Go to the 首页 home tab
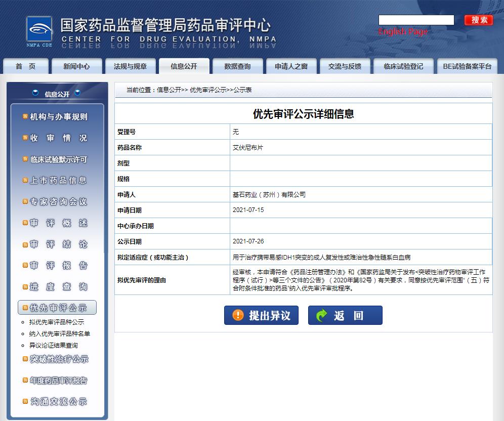 coord(26,66)
